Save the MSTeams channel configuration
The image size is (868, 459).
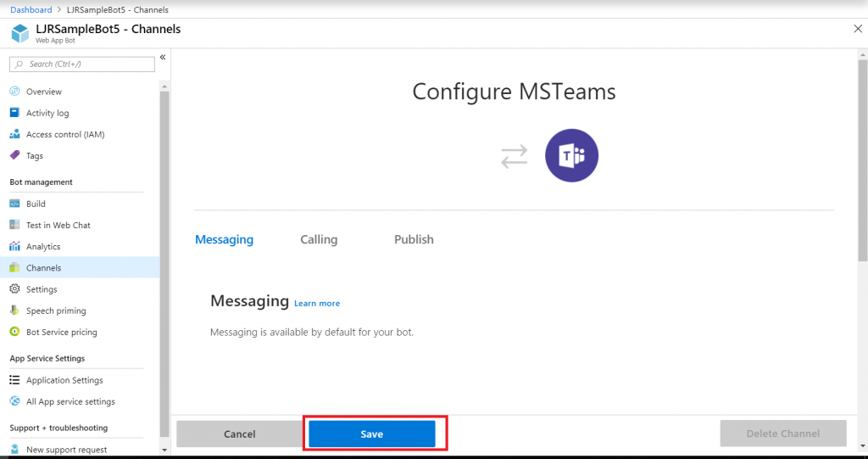[372, 434]
